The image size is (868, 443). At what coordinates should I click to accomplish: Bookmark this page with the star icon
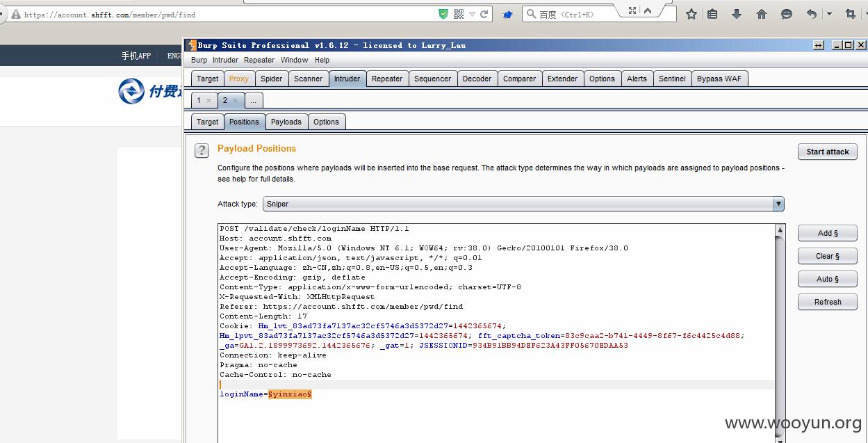tap(691, 14)
